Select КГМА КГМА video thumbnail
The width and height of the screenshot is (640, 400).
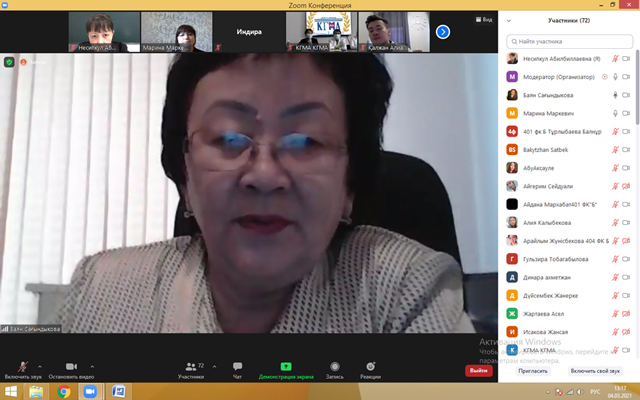(322, 32)
